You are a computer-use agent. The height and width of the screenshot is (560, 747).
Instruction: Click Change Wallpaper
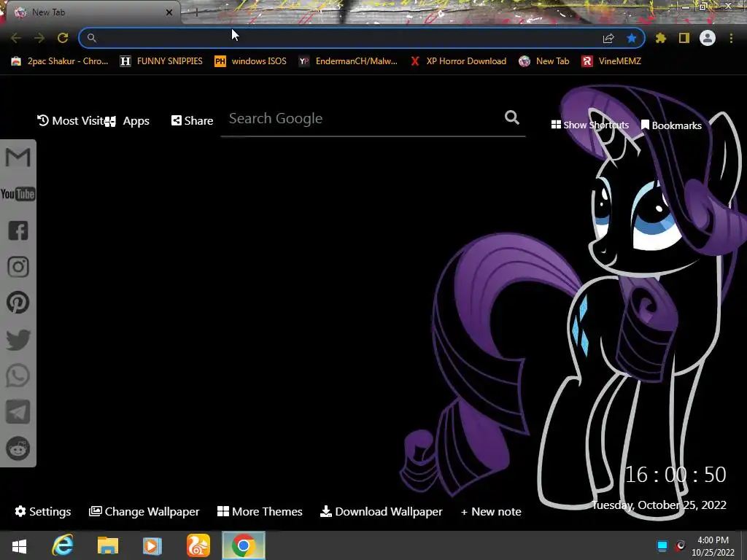(x=144, y=511)
